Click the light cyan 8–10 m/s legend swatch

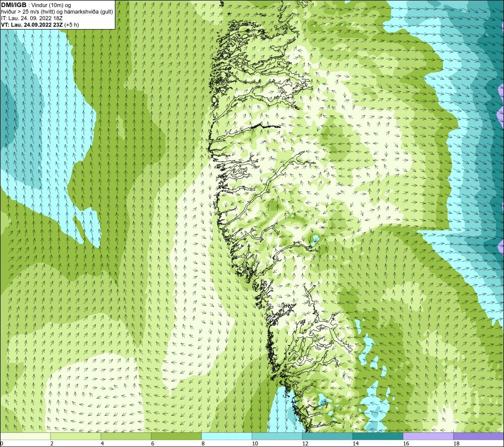[227, 436]
